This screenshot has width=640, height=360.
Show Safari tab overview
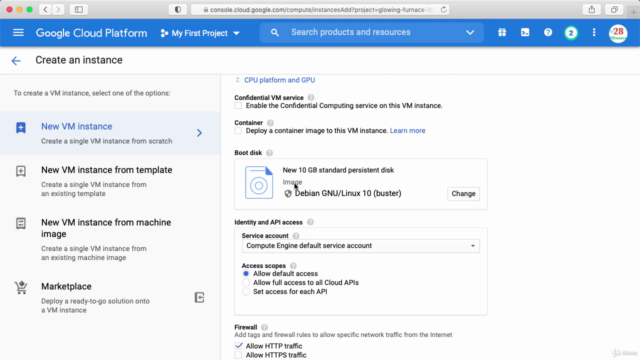614,9
